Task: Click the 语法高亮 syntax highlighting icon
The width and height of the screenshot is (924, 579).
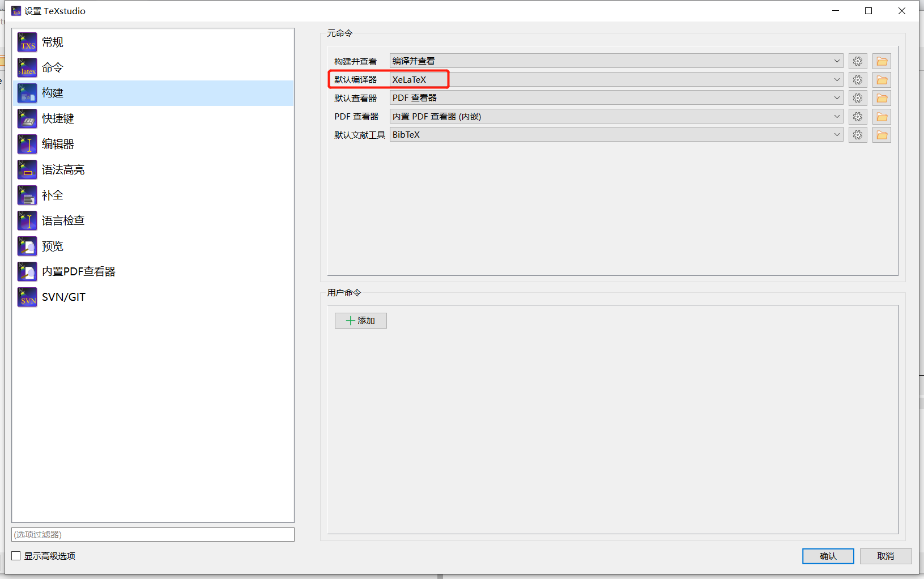Action: click(27, 169)
